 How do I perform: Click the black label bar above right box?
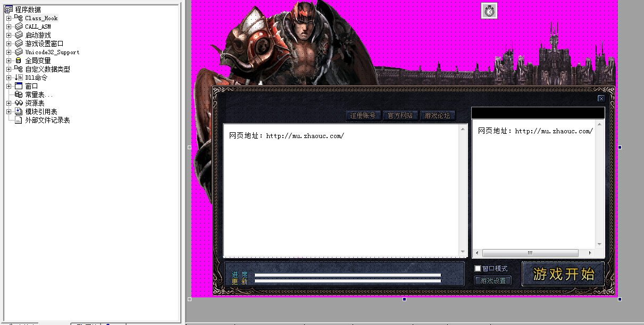click(538, 113)
